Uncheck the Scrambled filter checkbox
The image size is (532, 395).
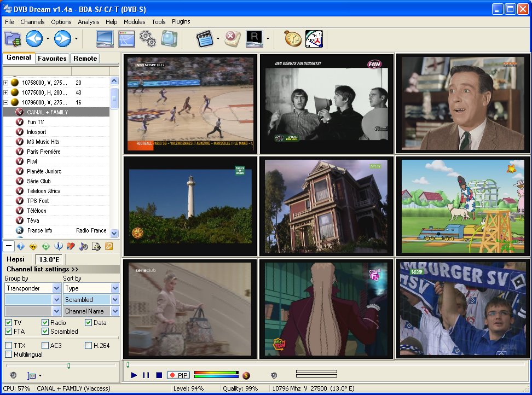point(45,331)
